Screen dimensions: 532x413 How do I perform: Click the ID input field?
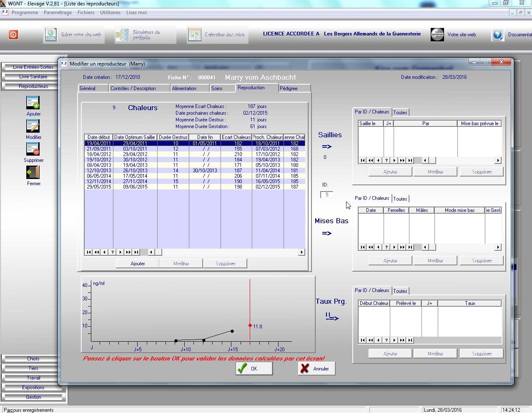(327, 195)
